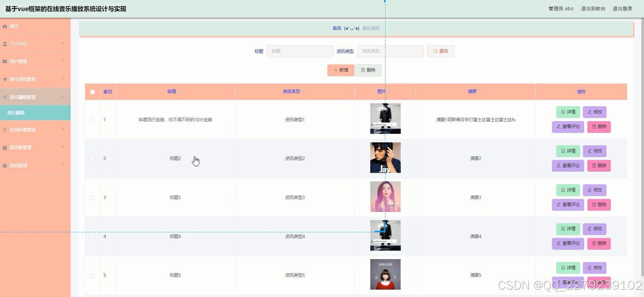Viewport: 644px width, 297px height.
Task: Click the 系统管理 briefcase icon
Action: (5, 165)
